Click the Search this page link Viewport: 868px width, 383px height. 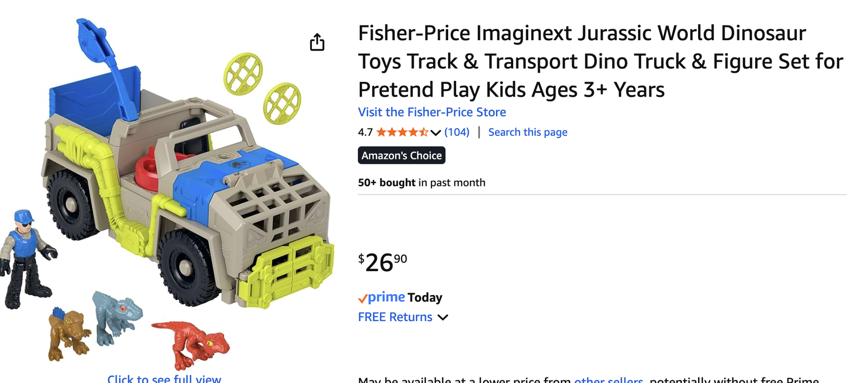pos(527,132)
